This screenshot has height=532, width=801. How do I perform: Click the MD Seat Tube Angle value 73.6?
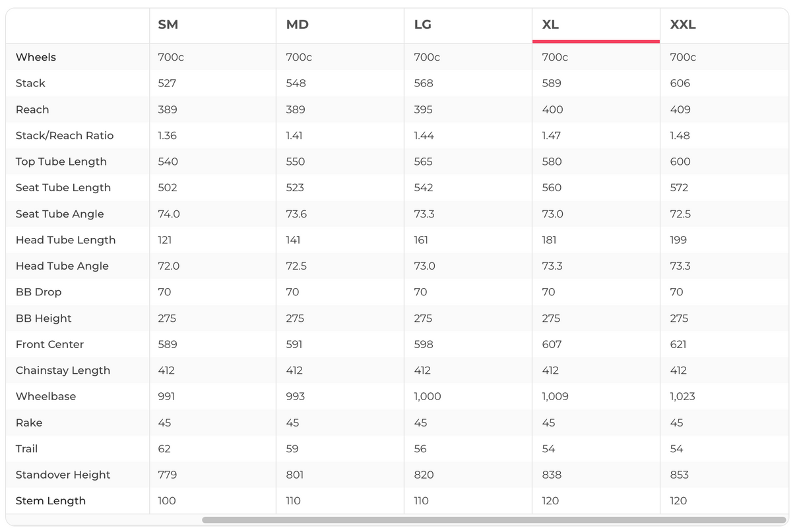coord(296,214)
